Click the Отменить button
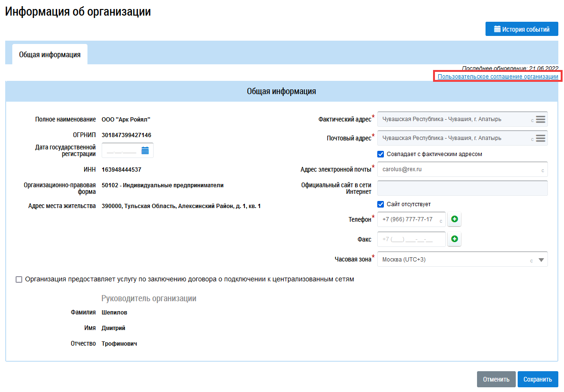Image resolution: width=564 pixels, height=392 pixels. click(496, 379)
